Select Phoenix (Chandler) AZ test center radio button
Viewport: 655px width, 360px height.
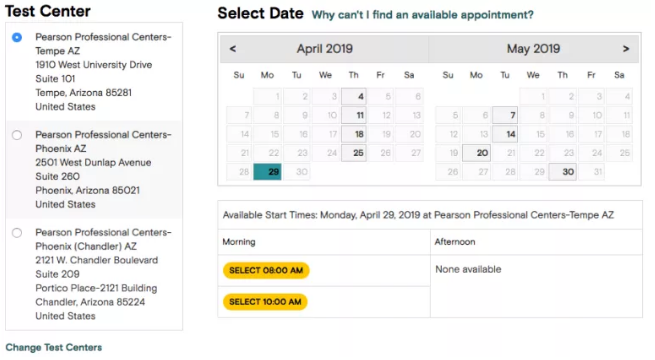(17, 233)
